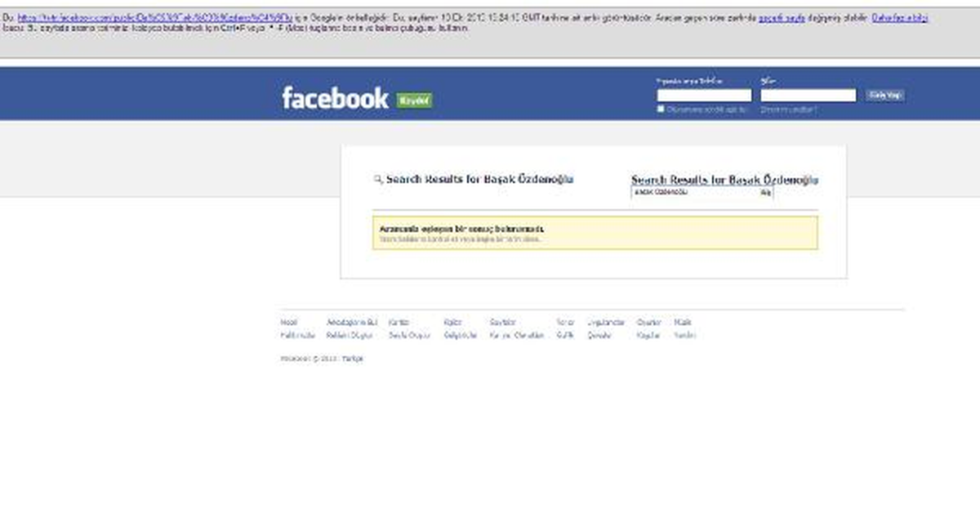Screen dimensions: 980x518
Task: Open the Gizlilik footer link
Action: tap(565, 336)
